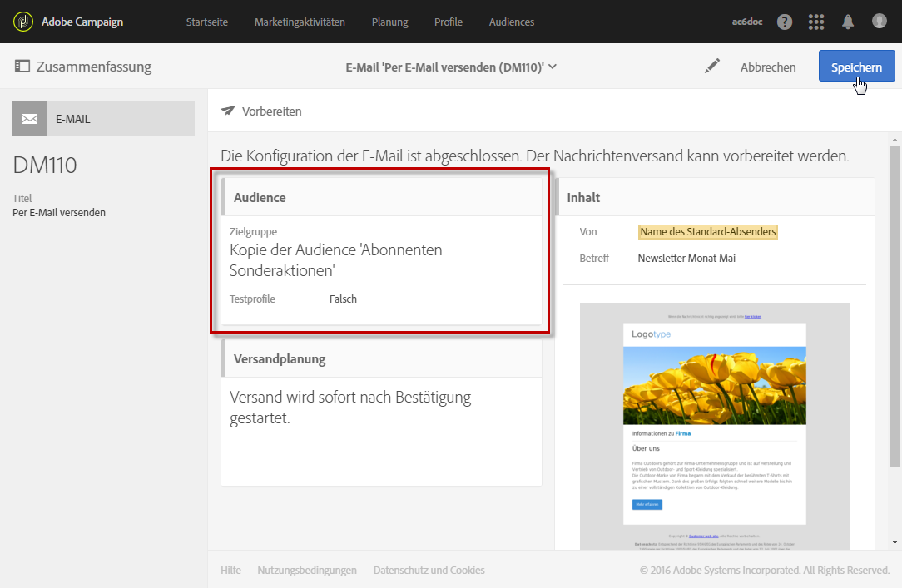Click the Abbrechen button

[x=768, y=67]
